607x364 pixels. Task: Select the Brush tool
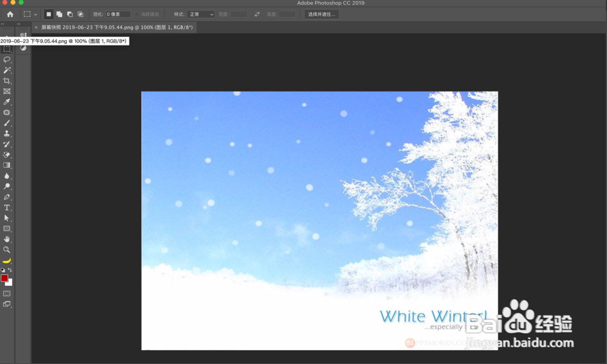(x=7, y=123)
